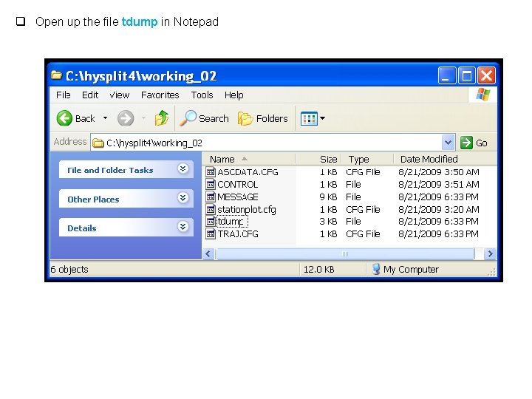Select the ASCDATA.CFG file icon
This screenshot has width=532, height=399.
point(211,172)
